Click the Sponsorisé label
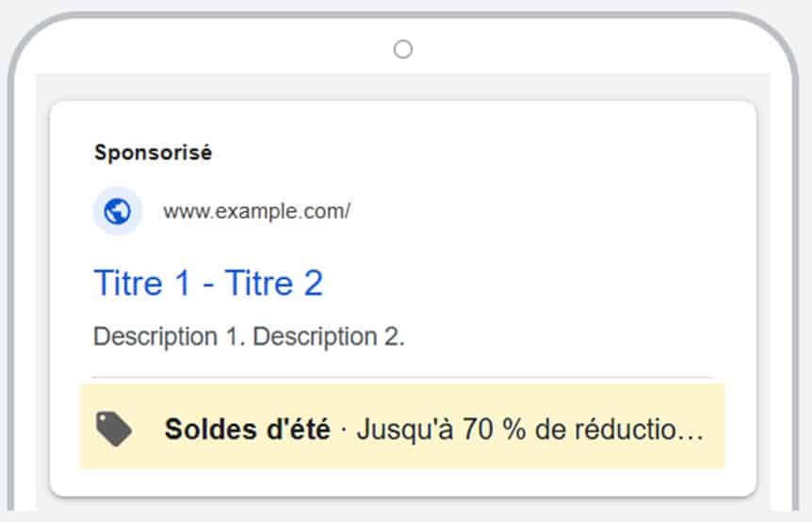The image size is (812, 522). (153, 153)
